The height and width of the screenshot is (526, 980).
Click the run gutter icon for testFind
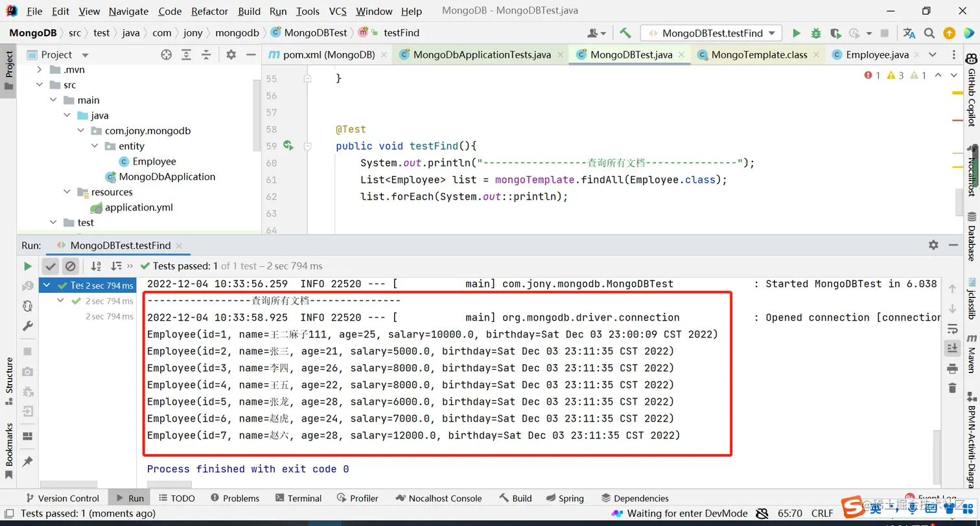tap(288, 146)
